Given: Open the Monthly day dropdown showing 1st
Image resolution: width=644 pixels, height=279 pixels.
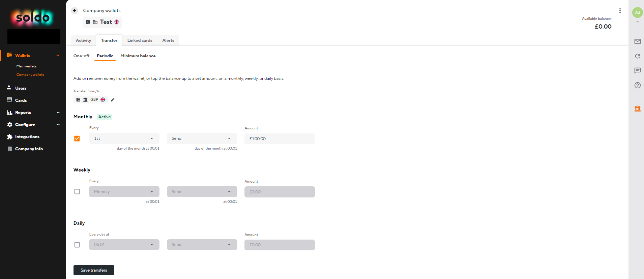Looking at the screenshot, I should 124,138.
